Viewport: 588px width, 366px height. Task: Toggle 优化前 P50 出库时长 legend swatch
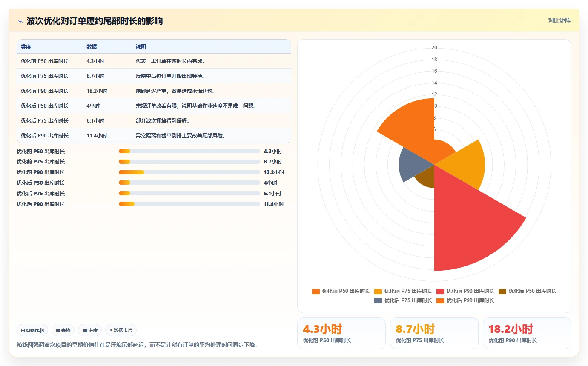[316, 292]
